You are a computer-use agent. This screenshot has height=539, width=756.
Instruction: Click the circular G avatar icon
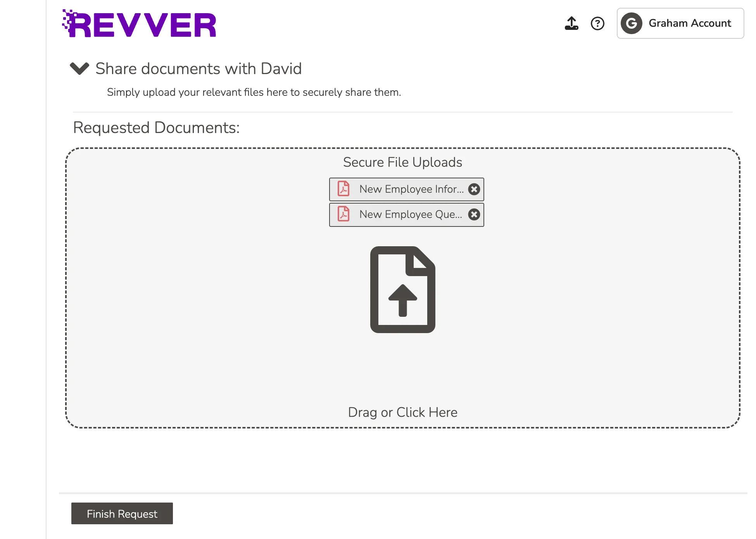(x=631, y=23)
